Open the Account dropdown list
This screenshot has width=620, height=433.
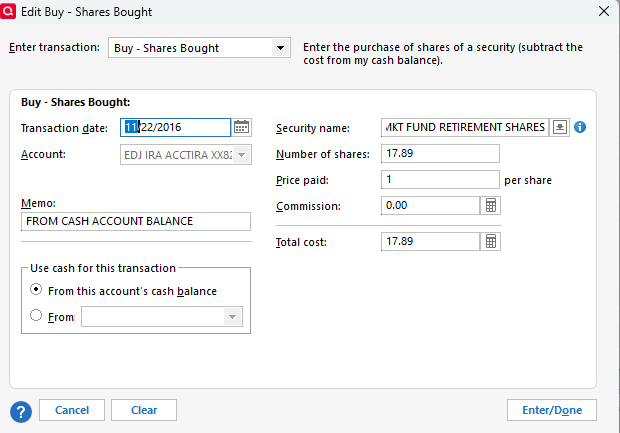242,154
